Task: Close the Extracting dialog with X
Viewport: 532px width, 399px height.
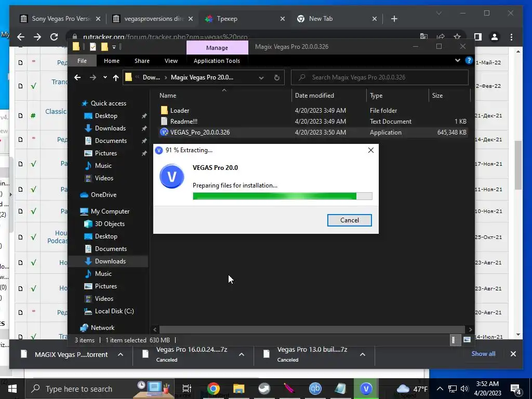Action: [x=371, y=150]
